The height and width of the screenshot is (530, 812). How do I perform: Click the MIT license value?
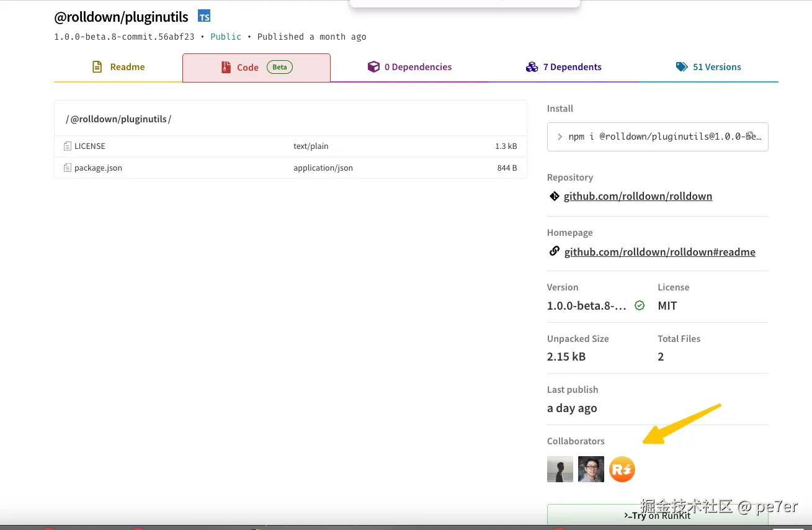tap(667, 305)
